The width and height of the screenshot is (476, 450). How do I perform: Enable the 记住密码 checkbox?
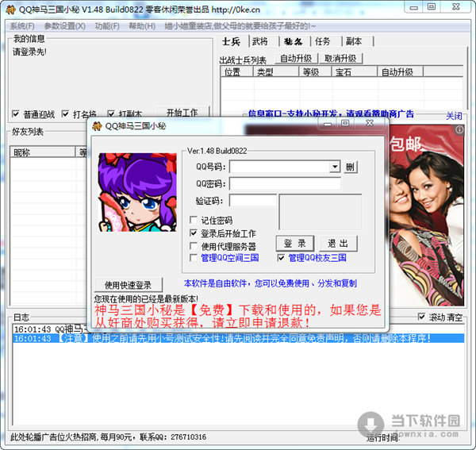[x=194, y=220]
